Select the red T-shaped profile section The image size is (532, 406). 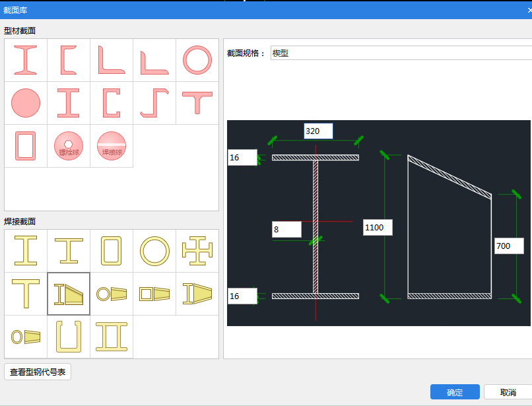click(197, 103)
